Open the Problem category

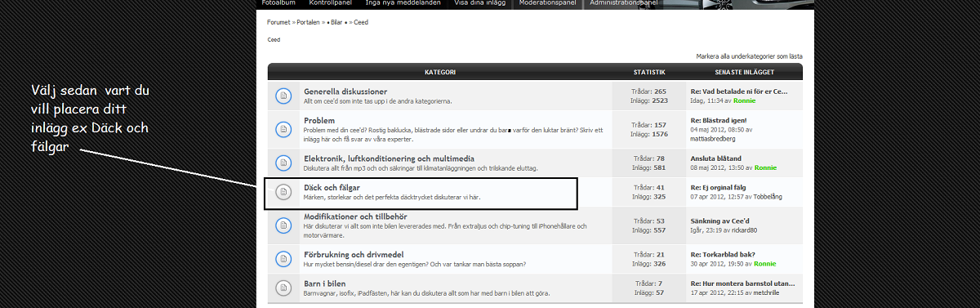(319, 120)
